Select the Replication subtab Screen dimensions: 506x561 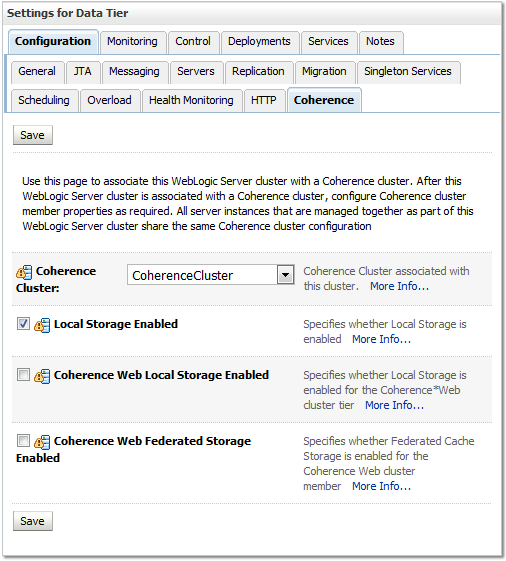click(x=258, y=71)
